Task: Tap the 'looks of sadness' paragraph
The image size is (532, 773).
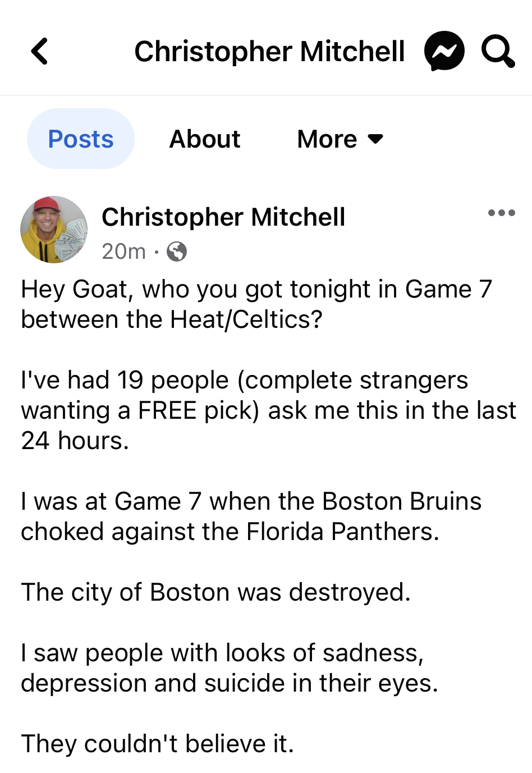Action: click(230, 668)
